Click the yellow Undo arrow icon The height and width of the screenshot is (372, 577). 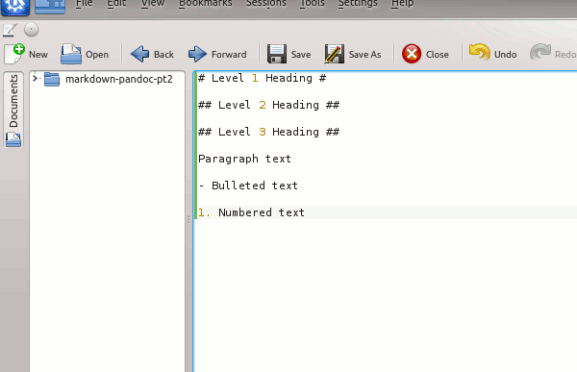pyautogui.click(x=479, y=52)
